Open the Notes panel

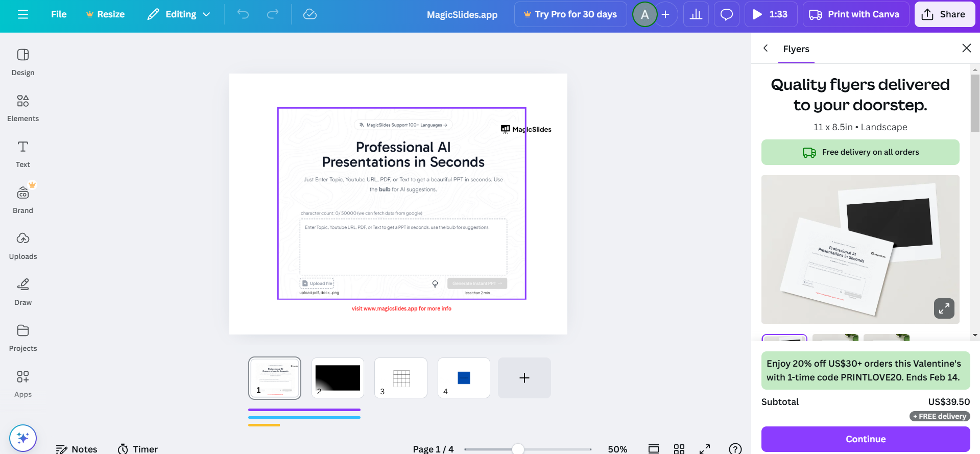77,449
